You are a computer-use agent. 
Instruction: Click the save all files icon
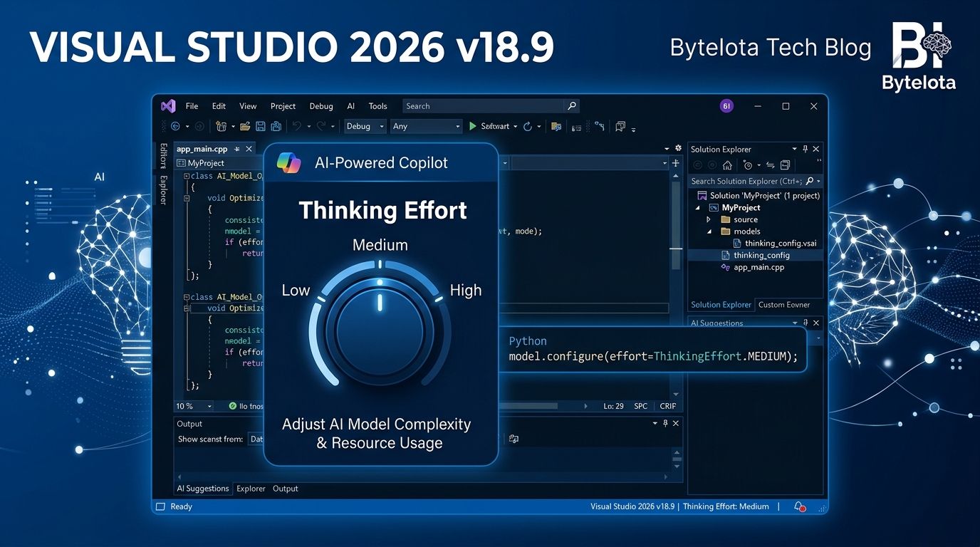point(276,126)
